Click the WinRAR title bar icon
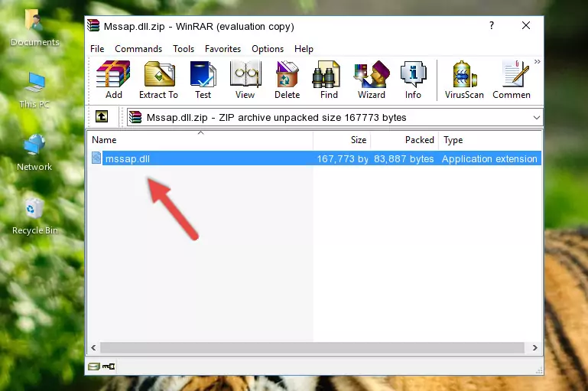The image size is (588, 391). 93,26
